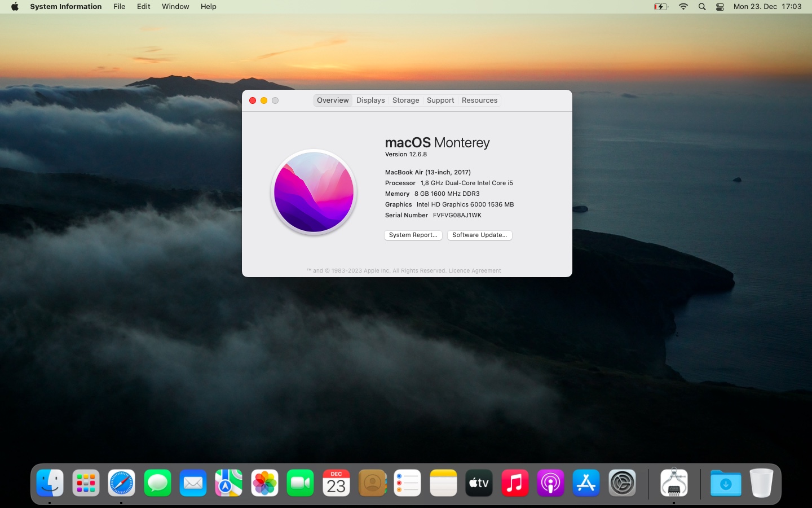Viewport: 812px width, 508px height.
Task: Click graphics value "Intel HD Graphics 6000 1536 MB"
Action: [x=465, y=205]
